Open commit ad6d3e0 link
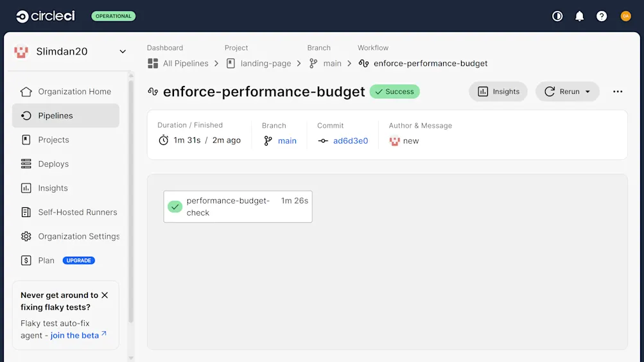Screen dimensions: 644x362 [351, 141]
